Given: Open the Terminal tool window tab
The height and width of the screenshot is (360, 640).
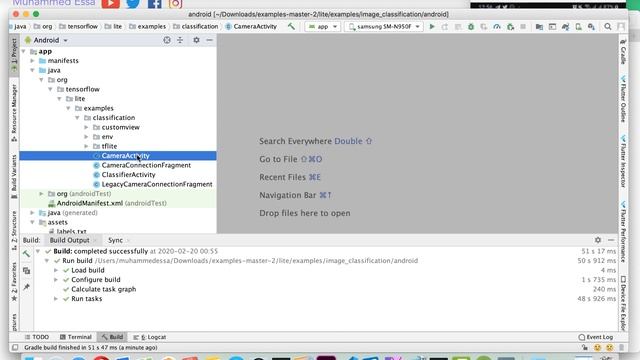Looking at the screenshot, I should (76, 337).
